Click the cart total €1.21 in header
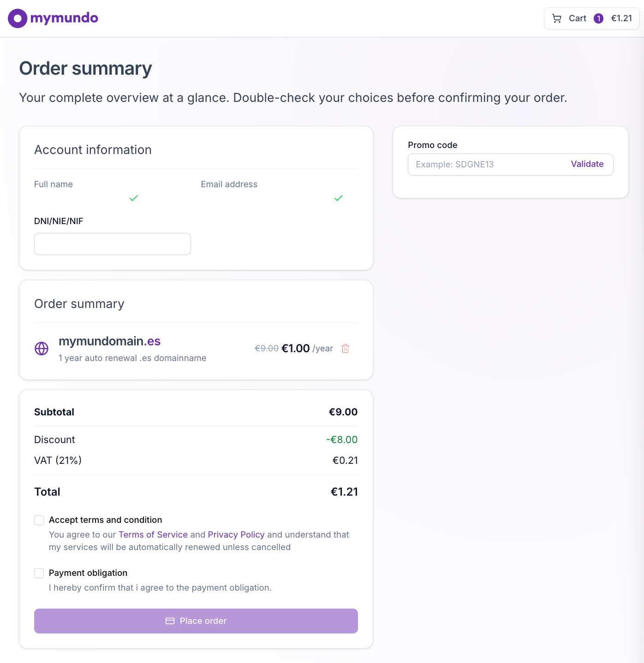This screenshot has width=644, height=663. click(621, 18)
